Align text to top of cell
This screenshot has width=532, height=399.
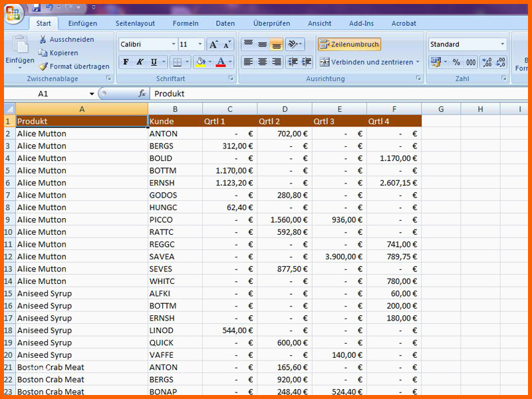point(248,44)
